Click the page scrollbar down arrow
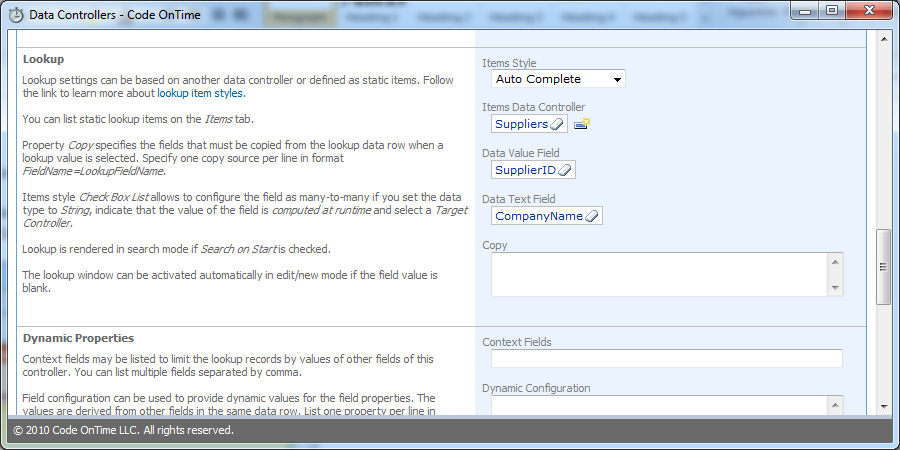 [884, 406]
